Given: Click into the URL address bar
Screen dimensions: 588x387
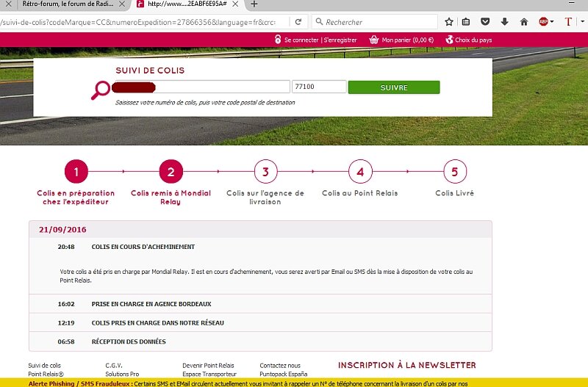Looking at the screenshot, I should pyautogui.click(x=143, y=22).
